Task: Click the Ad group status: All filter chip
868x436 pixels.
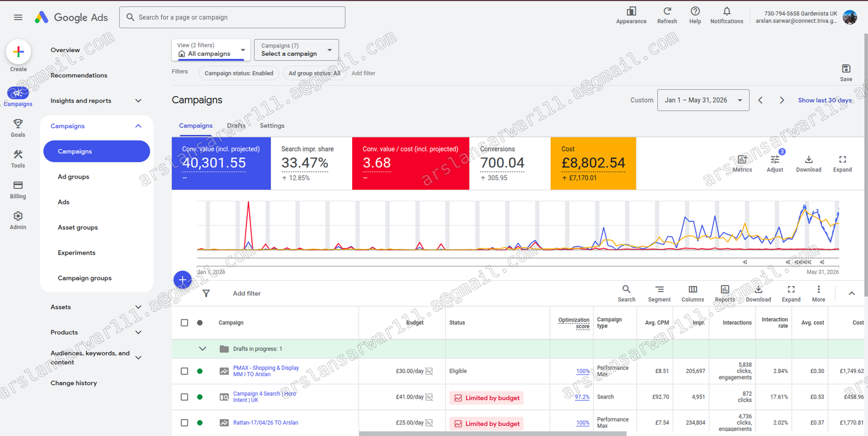Action: click(x=314, y=73)
